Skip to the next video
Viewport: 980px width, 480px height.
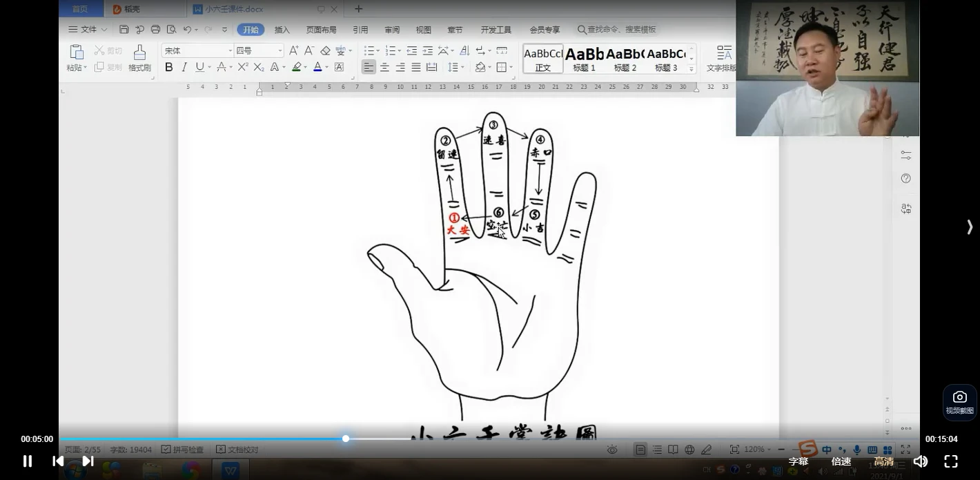click(x=88, y=461)
